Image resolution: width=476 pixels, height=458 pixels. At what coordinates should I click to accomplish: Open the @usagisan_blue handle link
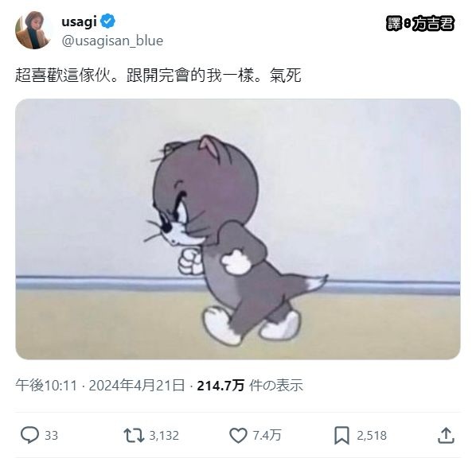[112, 41]
